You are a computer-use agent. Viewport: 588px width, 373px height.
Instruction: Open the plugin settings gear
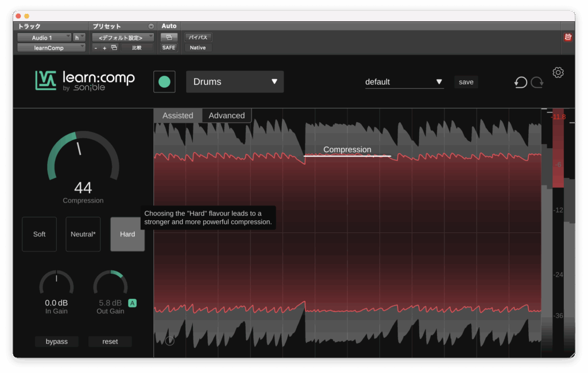pos(558,72)
